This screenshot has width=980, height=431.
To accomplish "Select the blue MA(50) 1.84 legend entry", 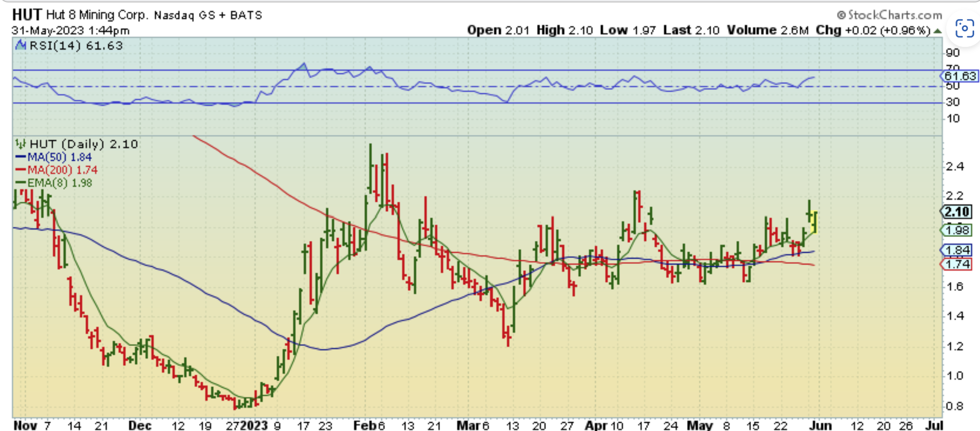I will pos(53,157).
